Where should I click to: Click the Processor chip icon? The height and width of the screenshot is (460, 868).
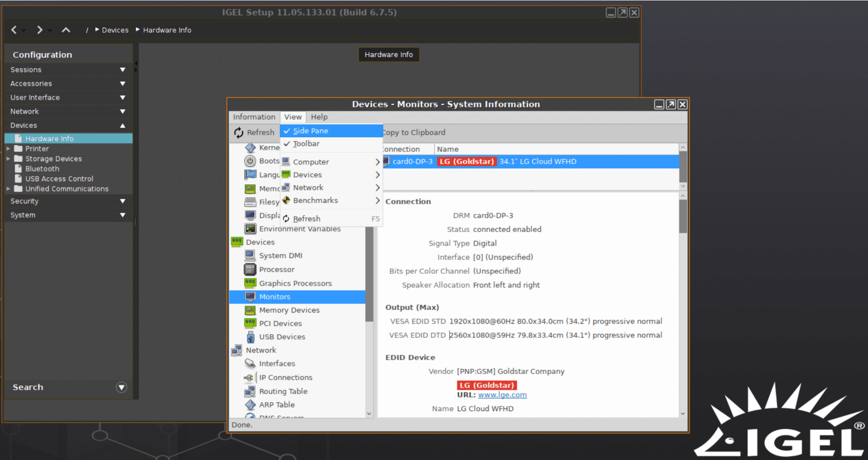click(250, 269)
